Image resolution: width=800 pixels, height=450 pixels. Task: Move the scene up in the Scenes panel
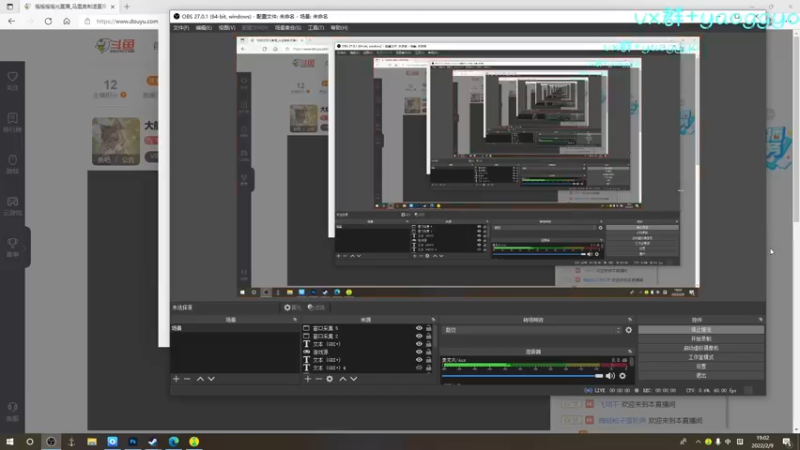[200, 379]
